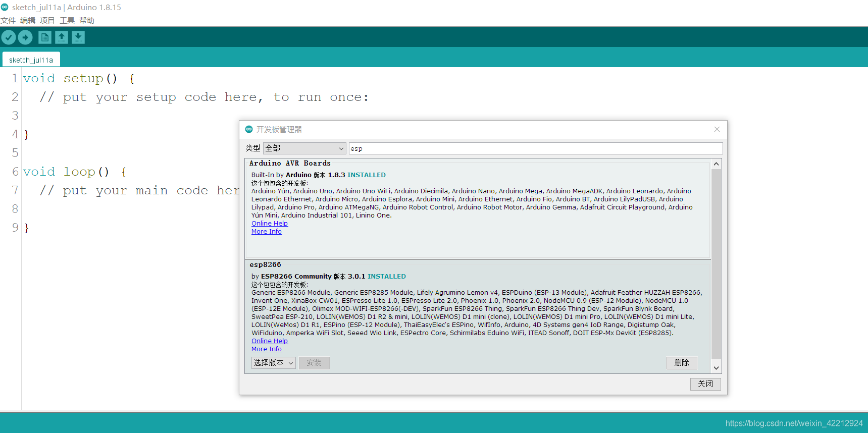Open Online Help link for Arduino AVR Boards
Viewport: 868px width, 433px height.
(270, 224)
